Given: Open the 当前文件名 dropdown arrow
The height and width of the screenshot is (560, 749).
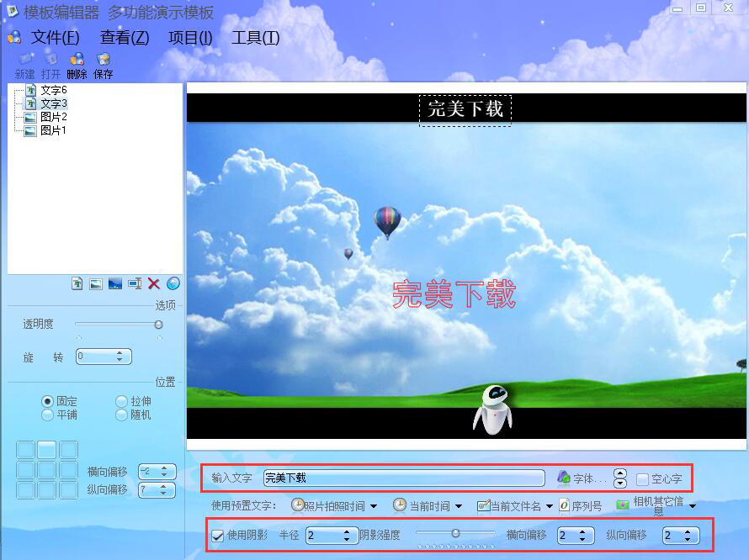Looking at the screenshot, I should (x=550, y=506).
